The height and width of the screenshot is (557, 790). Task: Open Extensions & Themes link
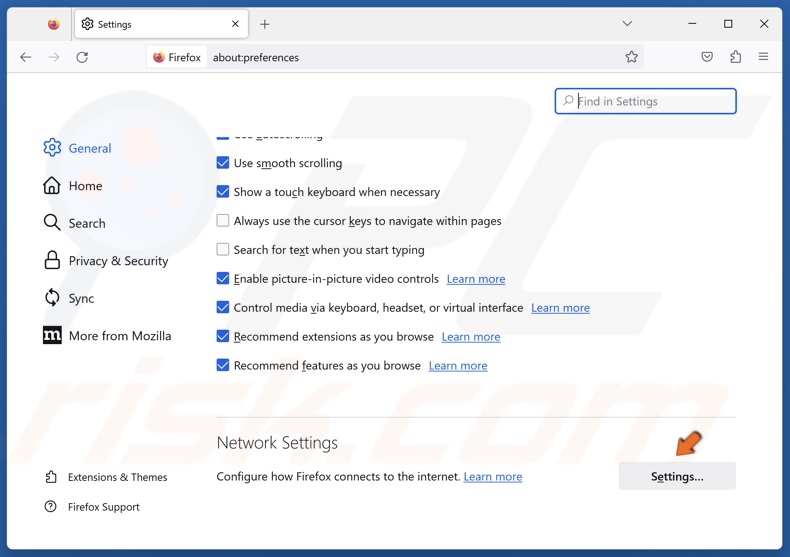pyautogui.click(x=117, y=477)
